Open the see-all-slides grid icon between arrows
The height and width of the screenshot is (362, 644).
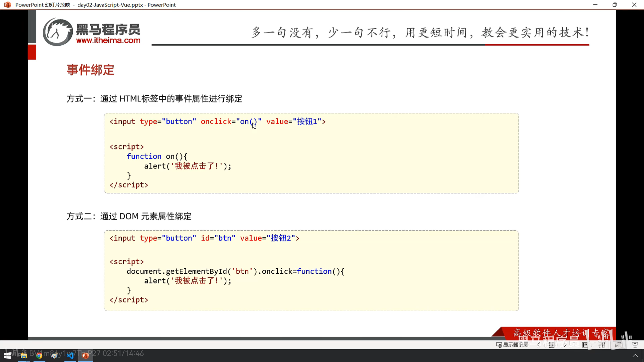552,345
